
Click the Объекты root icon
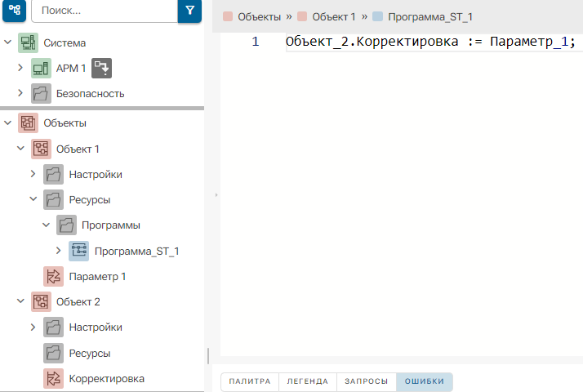click(x=29, y=123)
